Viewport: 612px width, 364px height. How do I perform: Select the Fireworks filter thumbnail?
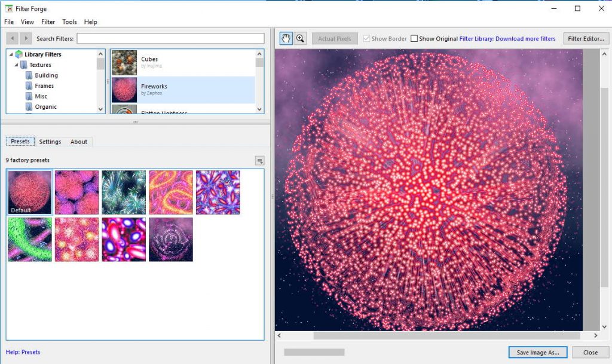[124, 90]
